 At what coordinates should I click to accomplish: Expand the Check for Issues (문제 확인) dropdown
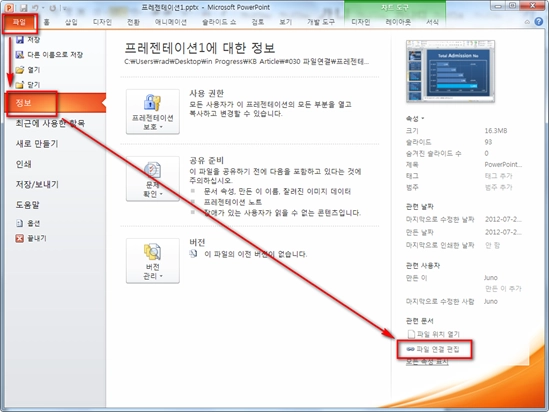(x=153, y=179)
